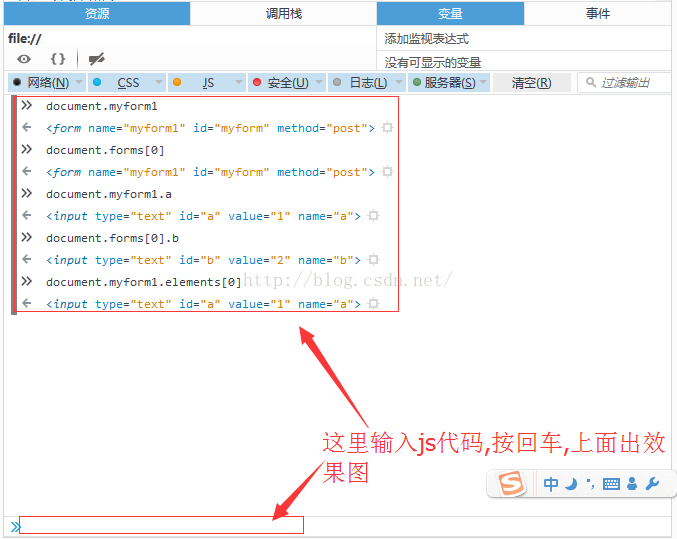
Task: Click the 添加监视表达式 watch expression field
Action: (x=524, y=39)
